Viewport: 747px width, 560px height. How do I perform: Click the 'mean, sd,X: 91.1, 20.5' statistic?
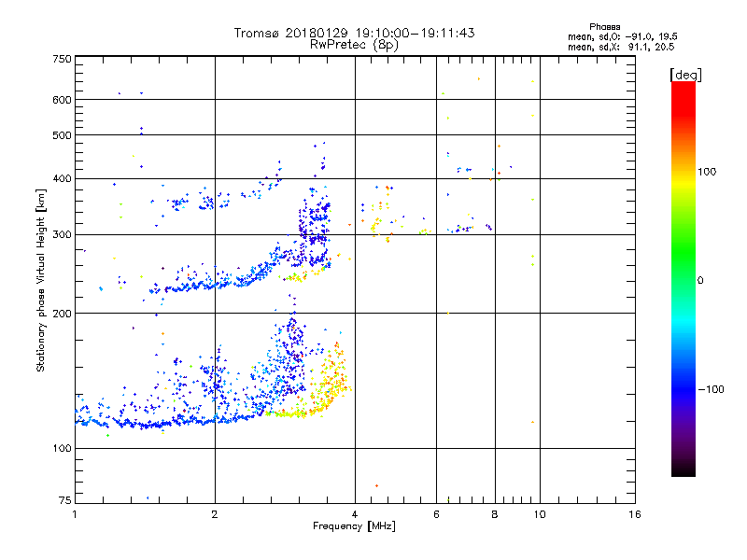(x=621, y=47)
